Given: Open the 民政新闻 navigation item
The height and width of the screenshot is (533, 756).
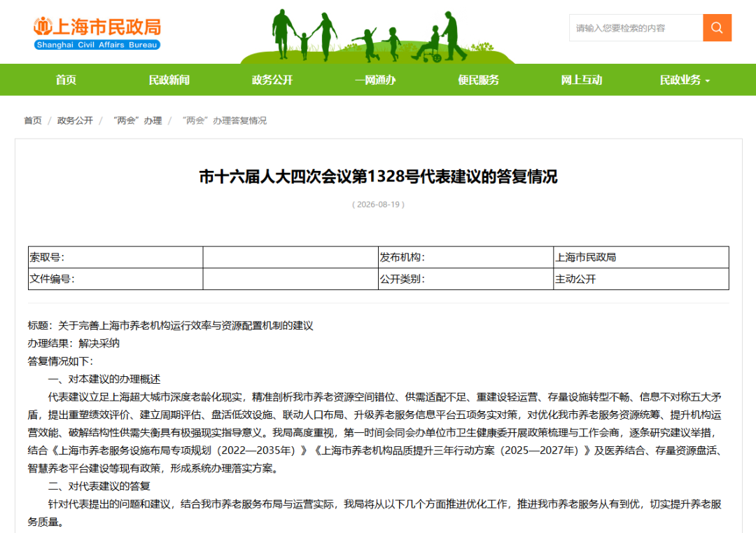Looking at the screenshot, I should coord(169,80).
